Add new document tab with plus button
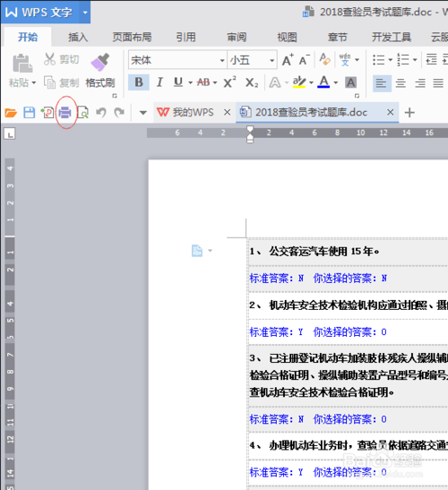This screenshot has height=490, width=448. pyautogui.click(x=409, y=112)
